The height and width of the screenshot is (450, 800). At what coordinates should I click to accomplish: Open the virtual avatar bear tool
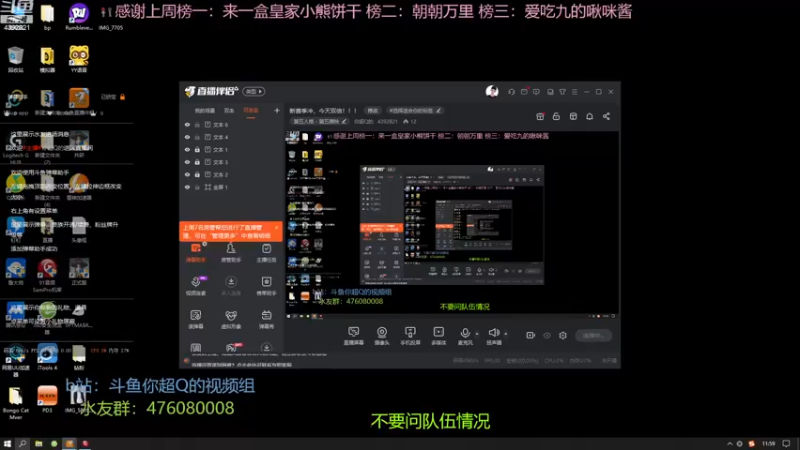[231, 319]
